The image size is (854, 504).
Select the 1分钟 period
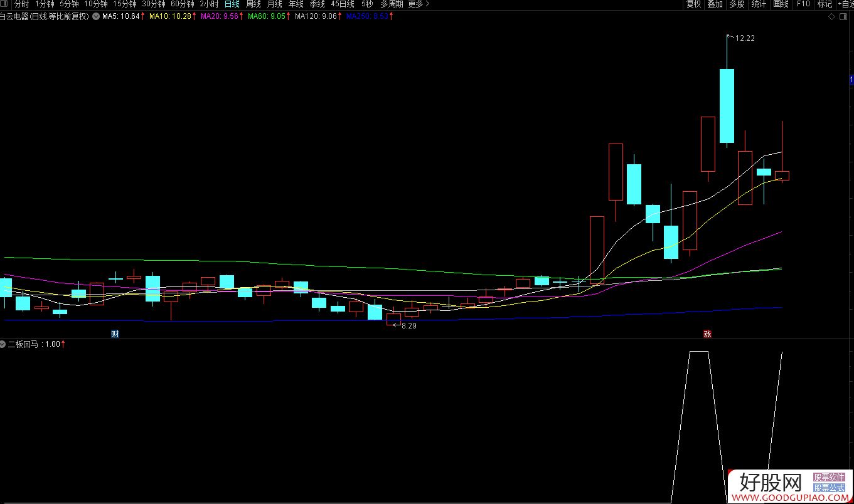(x=45, y=4)
